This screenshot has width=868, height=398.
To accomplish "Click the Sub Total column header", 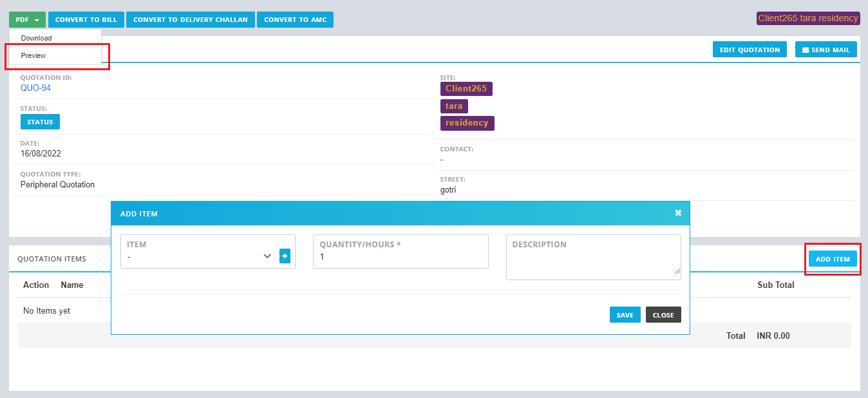I will (x=776, y=285).
